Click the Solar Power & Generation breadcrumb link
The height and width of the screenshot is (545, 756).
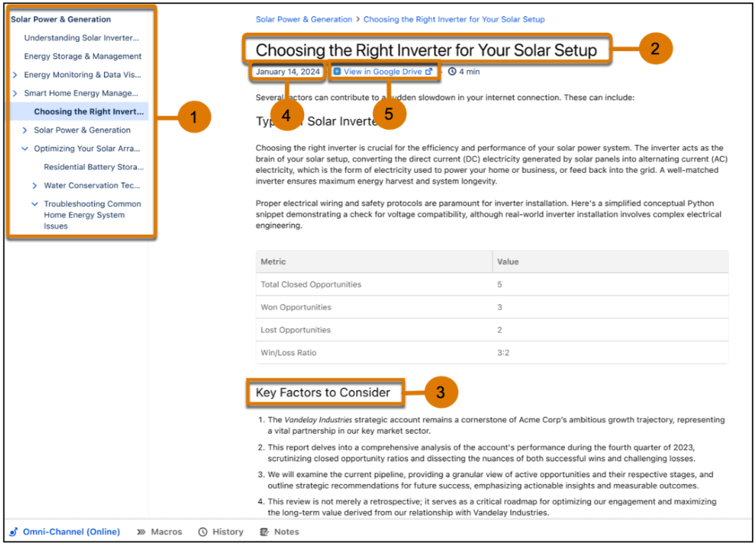click(x=304, y=19)
